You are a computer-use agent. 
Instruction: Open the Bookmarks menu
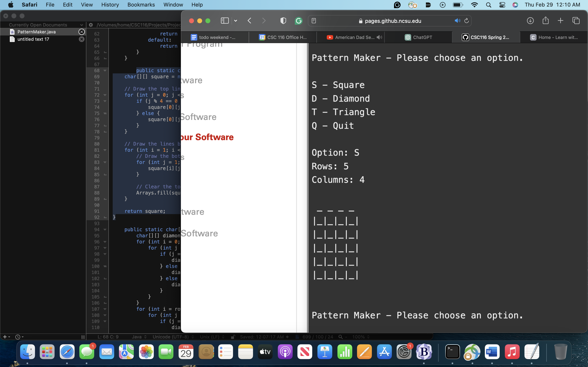pyautogui.click(x=141, y=5)
